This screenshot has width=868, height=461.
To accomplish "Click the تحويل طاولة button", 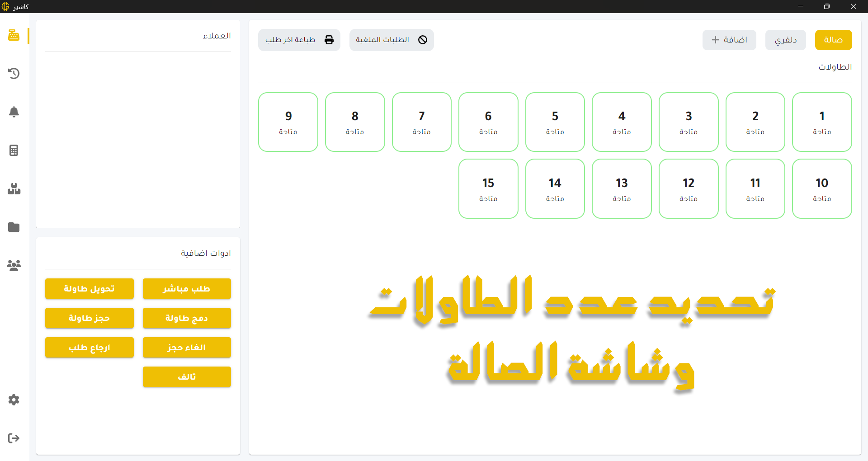I will [89, 289].
